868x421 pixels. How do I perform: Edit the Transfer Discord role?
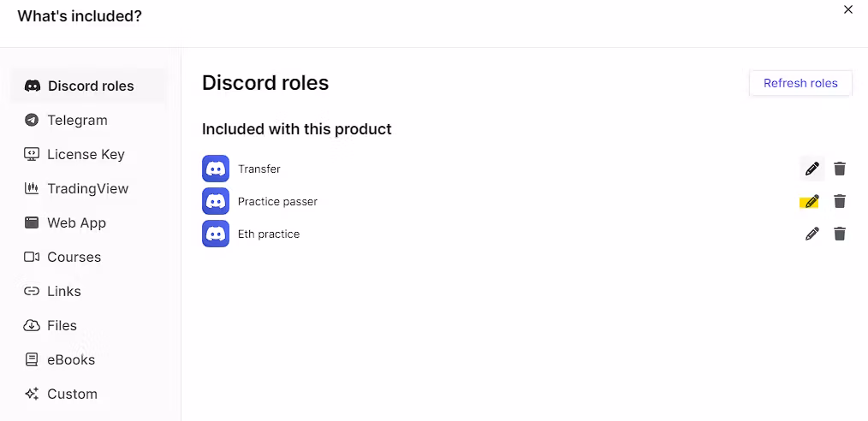click(x=812, y=169)
